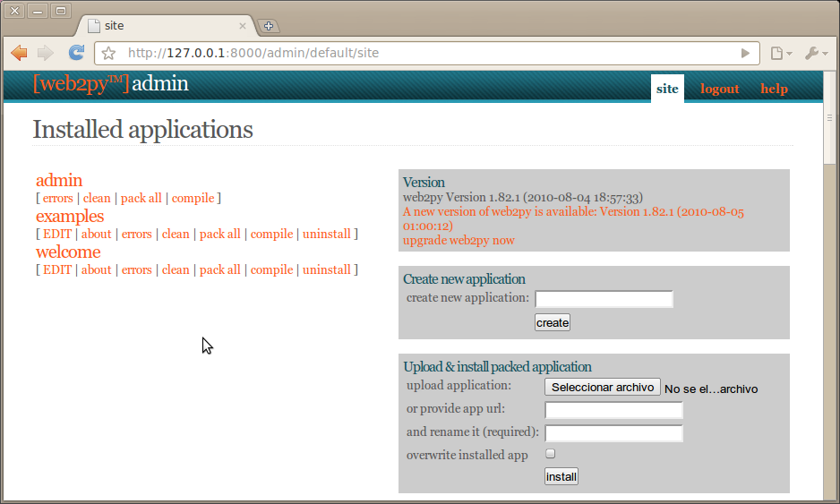Click 'uninstall' for the examples app
This screenshot has width=840, height=504.
coord(327,234)
